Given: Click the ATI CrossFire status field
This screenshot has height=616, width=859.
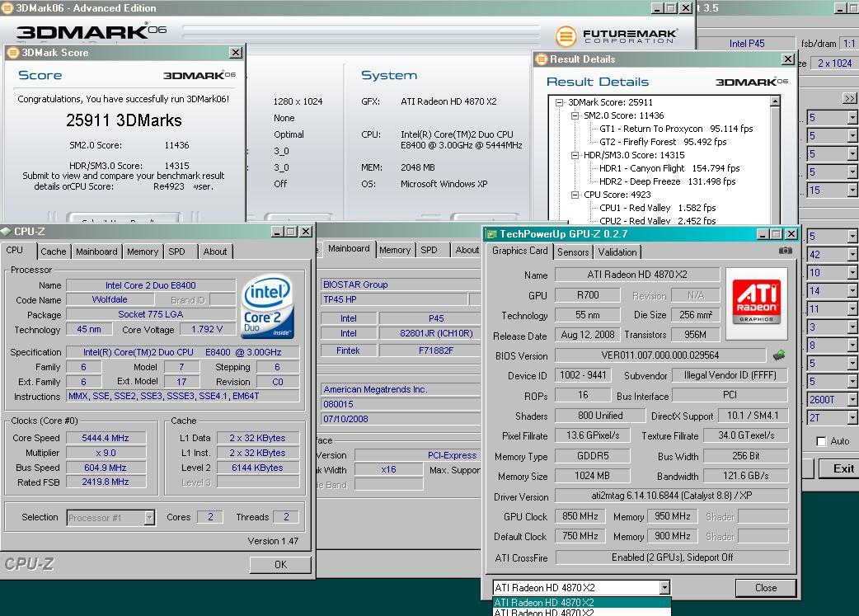Looking at the screenshot, I should click(672, 557).
